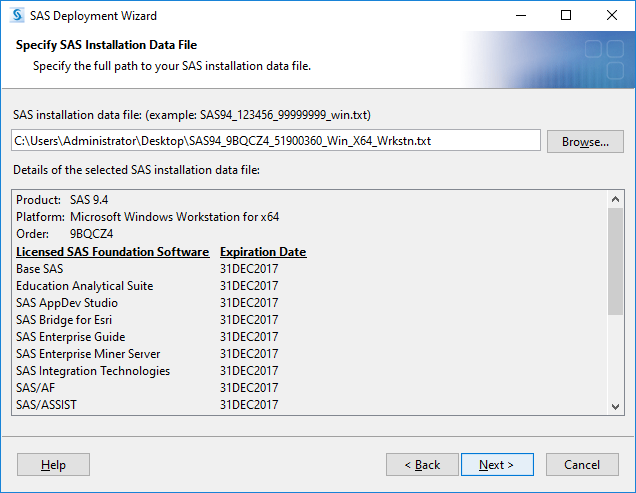
Task: Click the Browse... button
Action: pyautogui.click(x=585, y=142)
